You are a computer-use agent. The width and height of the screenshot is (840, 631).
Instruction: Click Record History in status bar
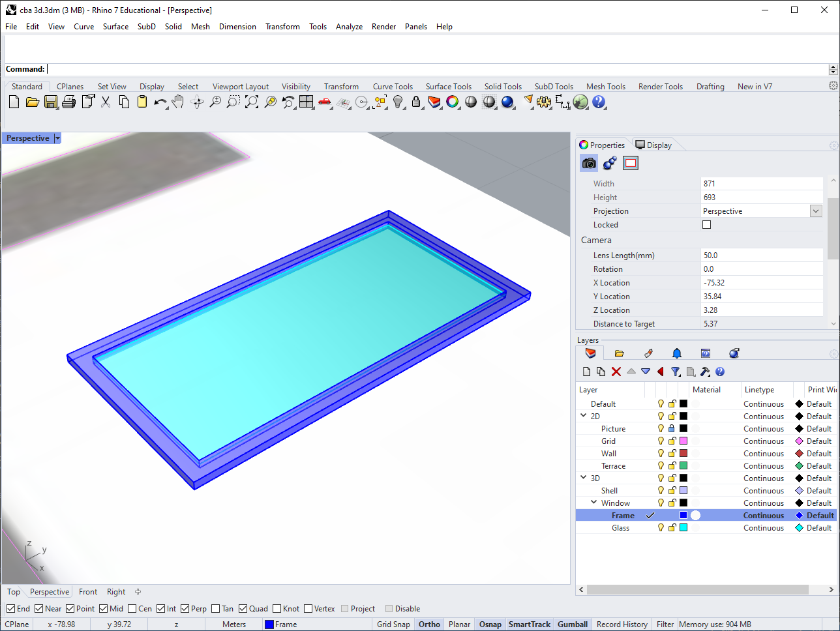(622, 624)
